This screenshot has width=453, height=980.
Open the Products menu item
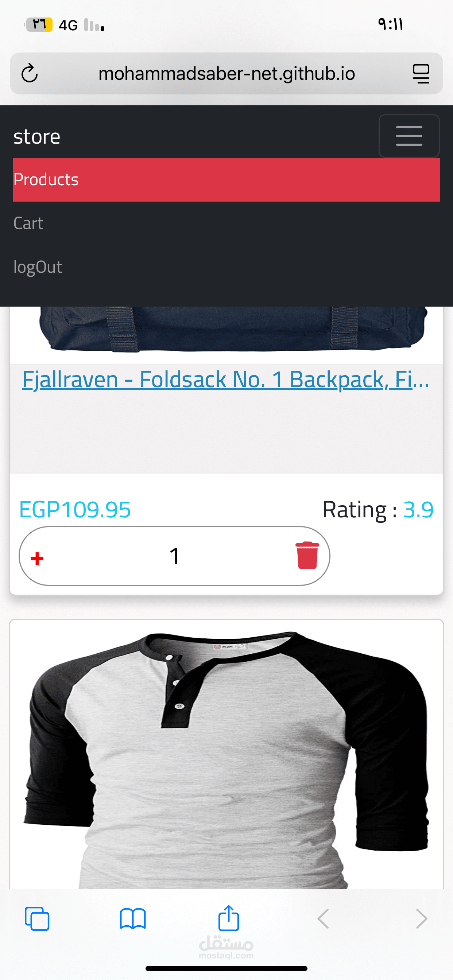point(226,180)
